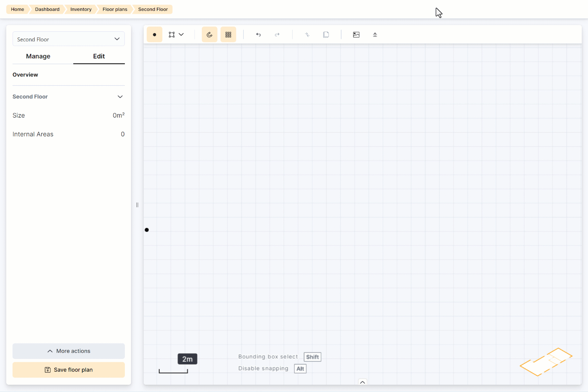Screen dimensions: 588x392
Task: Click the black point on the canvas
Action: [147, 230]
